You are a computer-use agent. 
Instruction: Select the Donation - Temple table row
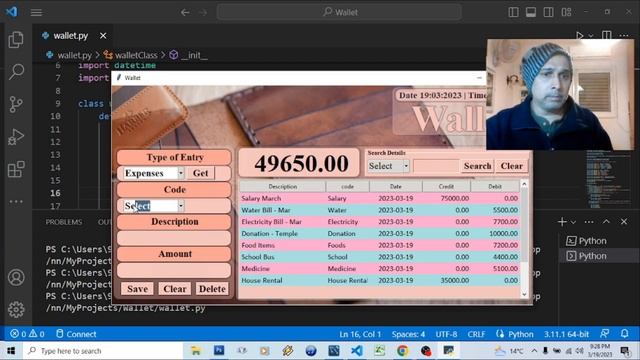click(380, 233)
